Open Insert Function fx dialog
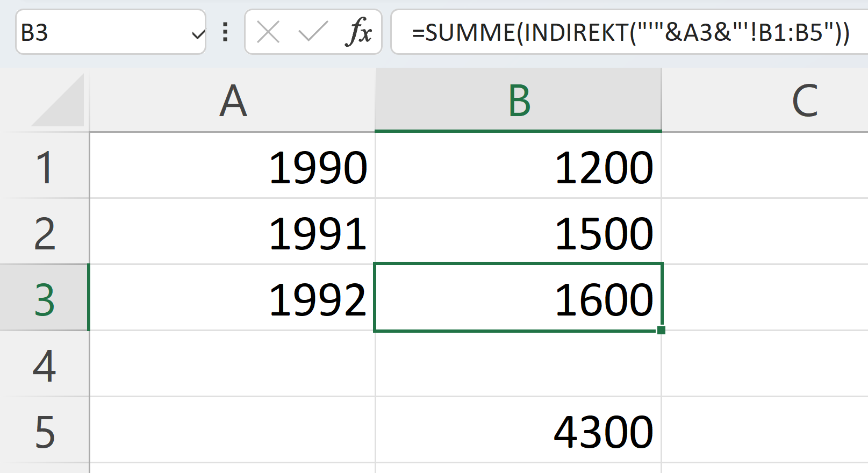Viewport: 868px width, 473px height. (x=359, y=32)
